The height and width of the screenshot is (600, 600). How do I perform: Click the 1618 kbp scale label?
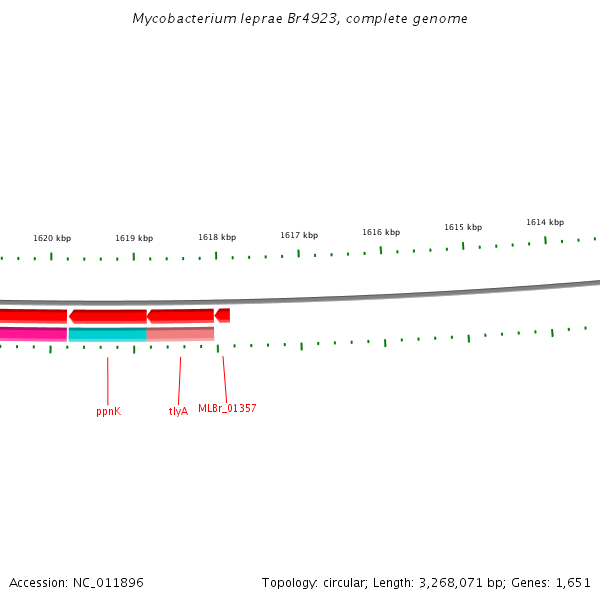pos(217,237)
